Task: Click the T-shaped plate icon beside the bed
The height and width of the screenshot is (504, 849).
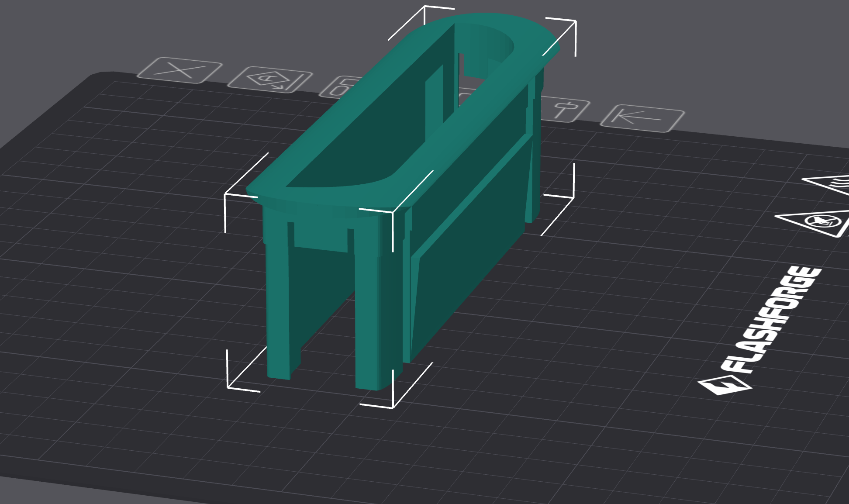Action: pyautogui.click(x=565, y=110)
